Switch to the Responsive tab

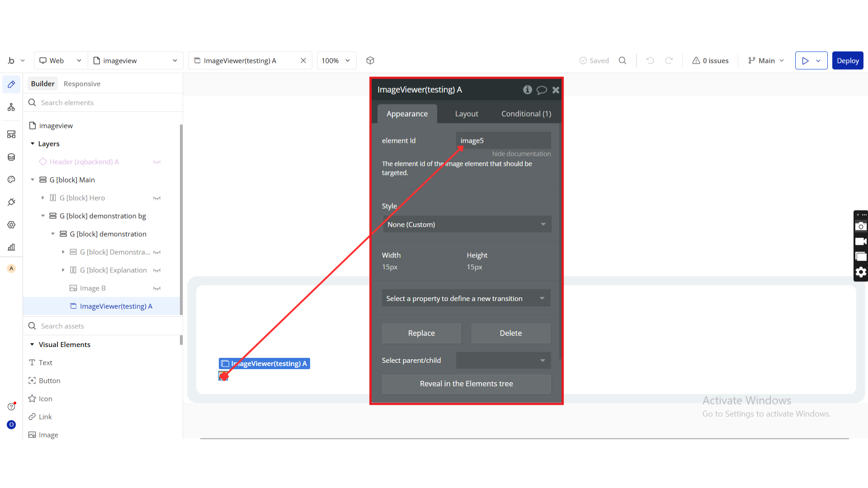82,84
